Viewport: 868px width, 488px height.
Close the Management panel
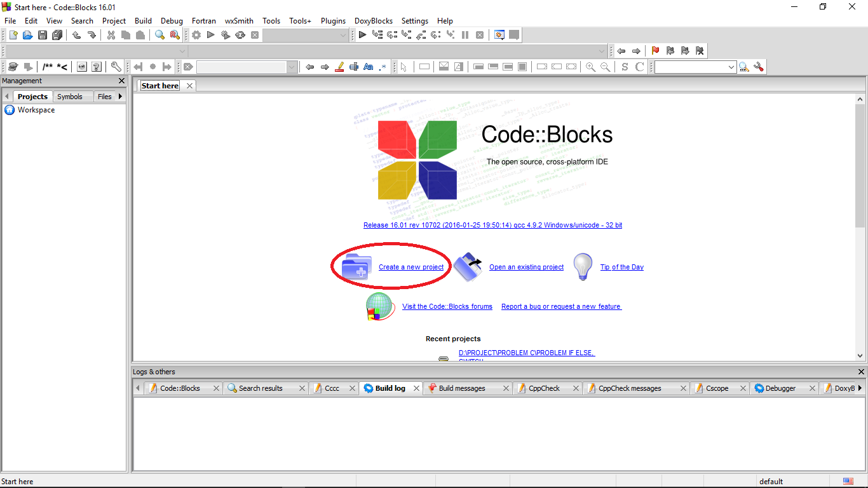coord(122,81)
